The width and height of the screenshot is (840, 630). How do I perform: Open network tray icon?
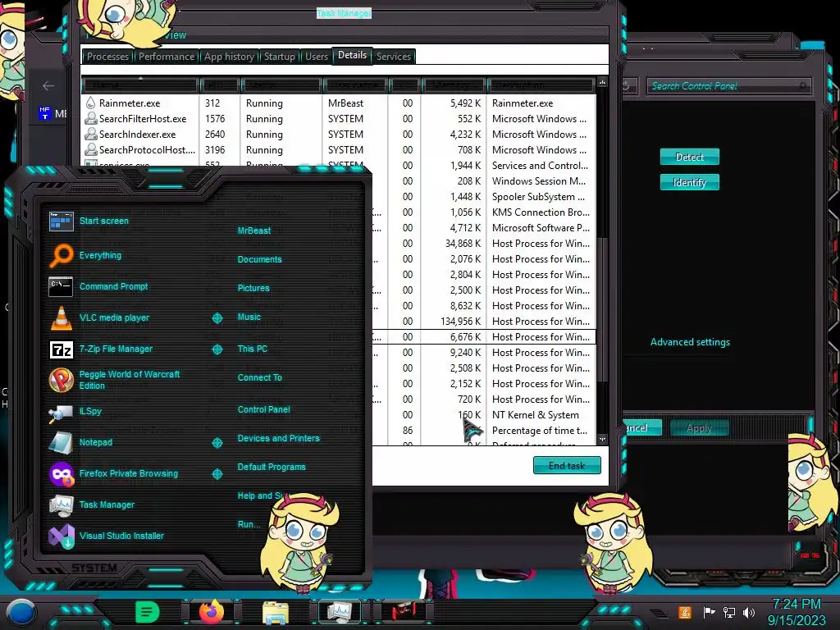pyautogui.click(x=729, y=612)
